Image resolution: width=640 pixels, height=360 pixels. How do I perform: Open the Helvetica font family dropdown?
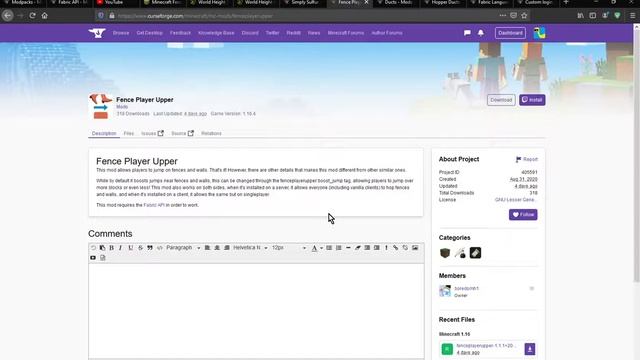coord(251,248)
